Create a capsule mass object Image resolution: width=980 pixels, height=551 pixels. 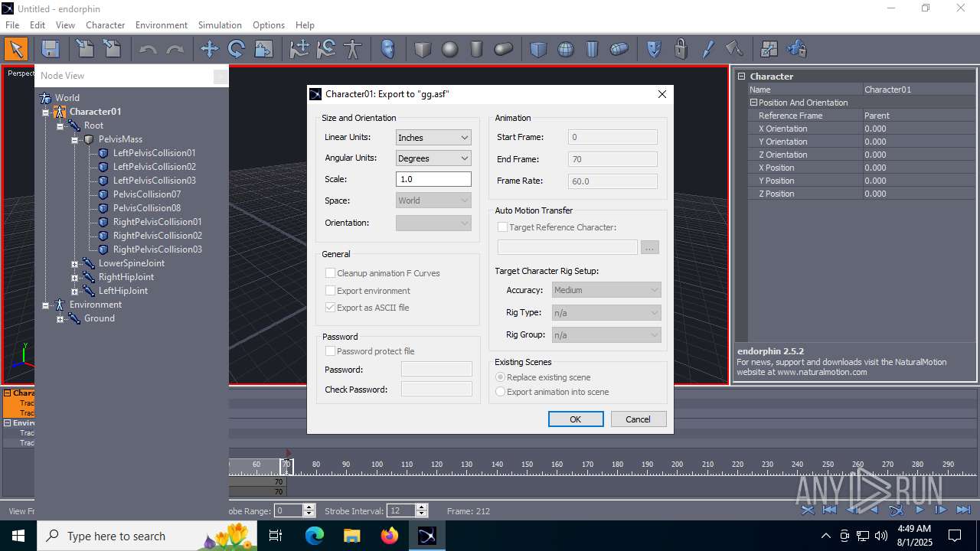pos(504,50)
